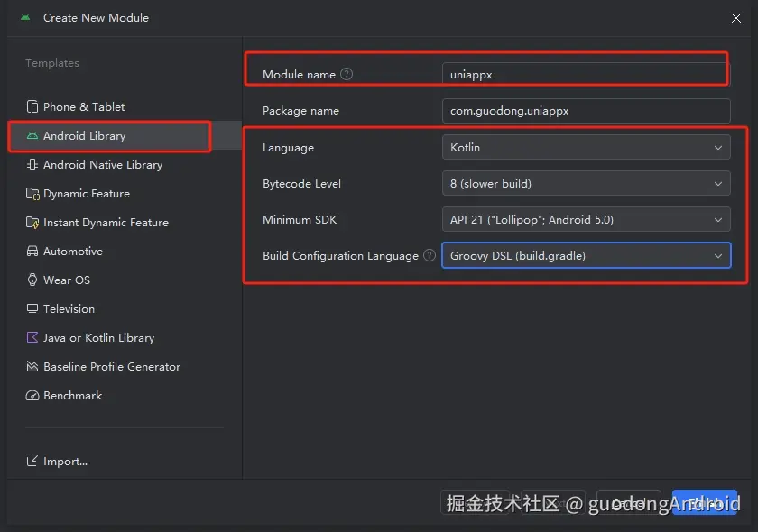This screenshot has width=758, height=532.
Task: Click the Television template icon
Action: tap(32, 308)
